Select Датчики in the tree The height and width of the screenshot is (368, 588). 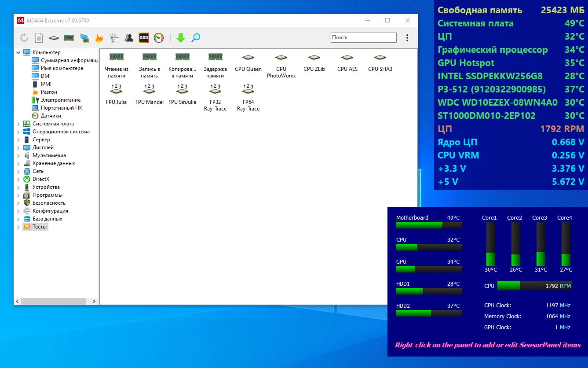coord(51,116)
